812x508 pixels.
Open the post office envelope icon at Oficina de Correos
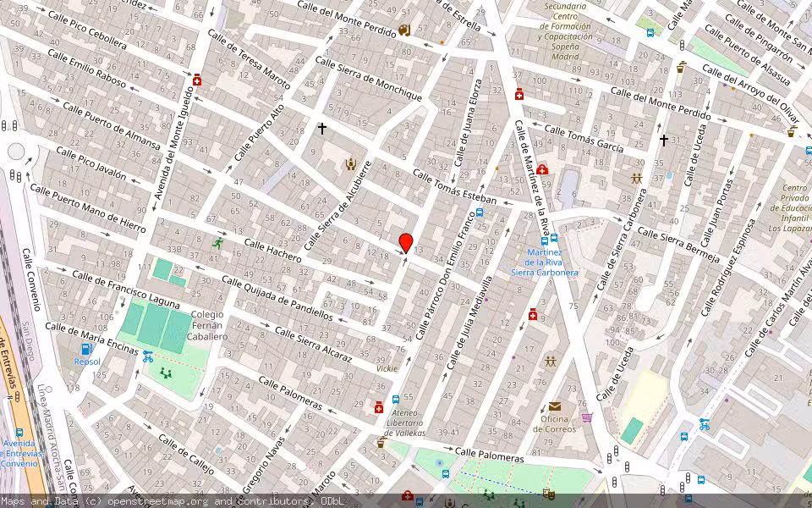(x=554, y=407)
